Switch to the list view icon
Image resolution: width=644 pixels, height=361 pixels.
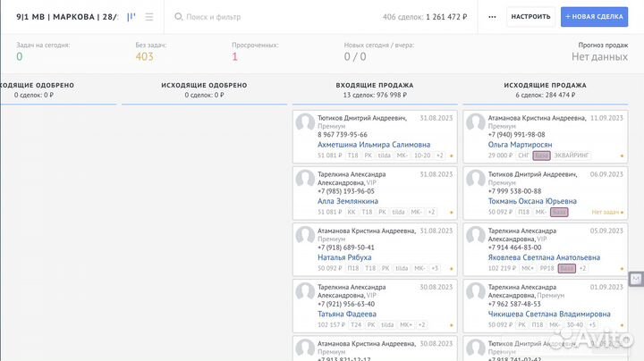(x=149, y=17)
